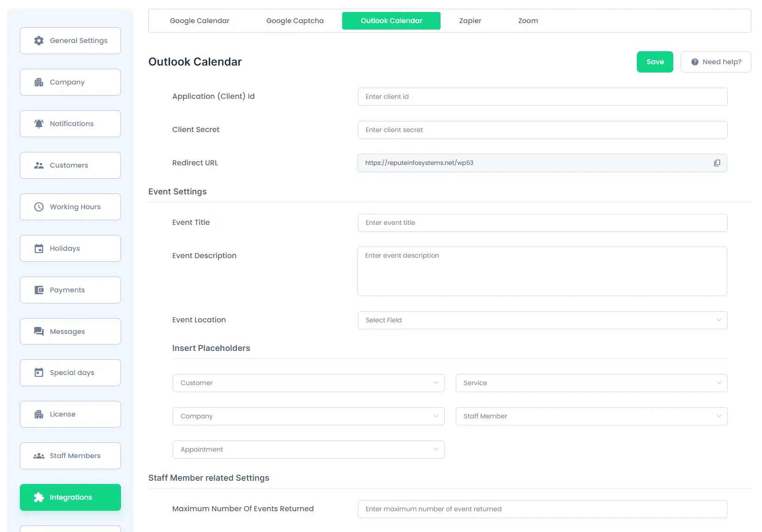Expand the Customer placeholders dropdown
This screenshot has width=762, height=532.
308,383
